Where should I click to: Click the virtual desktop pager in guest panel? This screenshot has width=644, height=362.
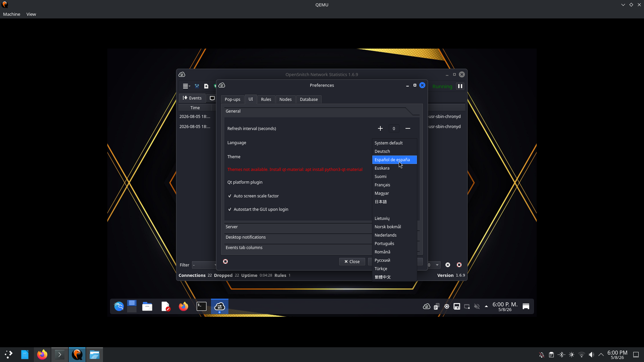tap(132, 306)
